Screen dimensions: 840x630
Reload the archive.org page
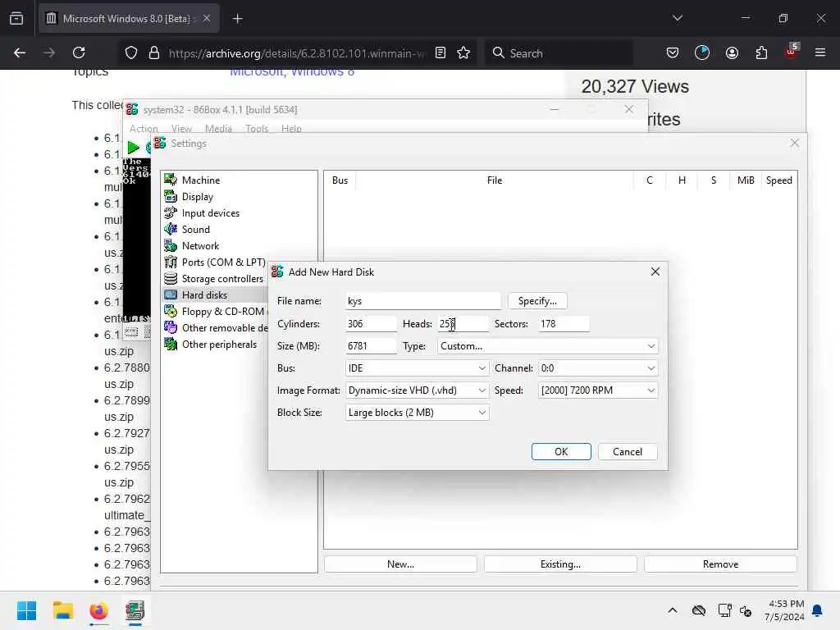[79, 52]
